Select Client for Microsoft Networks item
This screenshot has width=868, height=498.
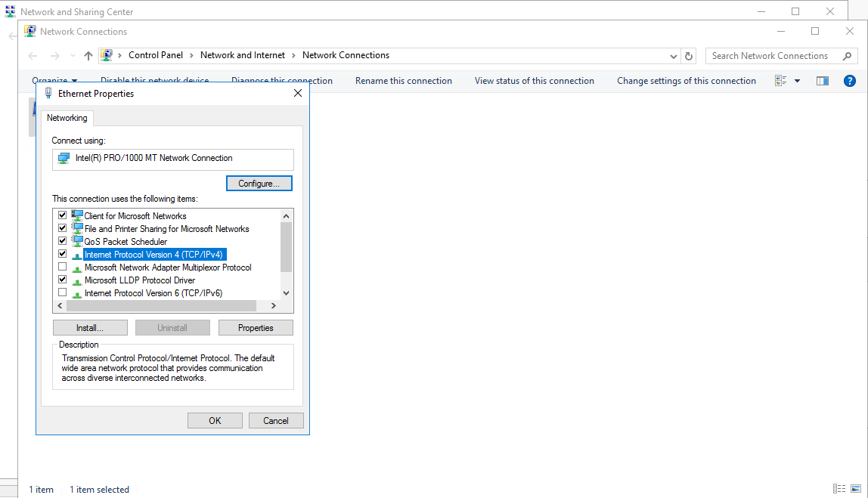(135, 216)
